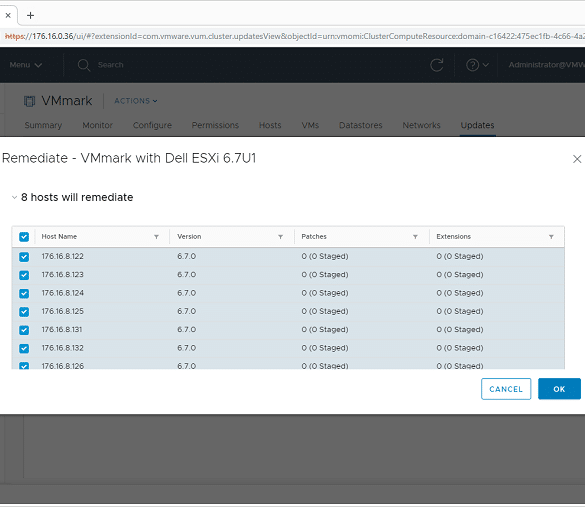Confirm remediation with OK button
Image resolution: width=585 pixels, height=507 pixels.
pyautogui.click(x=559, y=389)
